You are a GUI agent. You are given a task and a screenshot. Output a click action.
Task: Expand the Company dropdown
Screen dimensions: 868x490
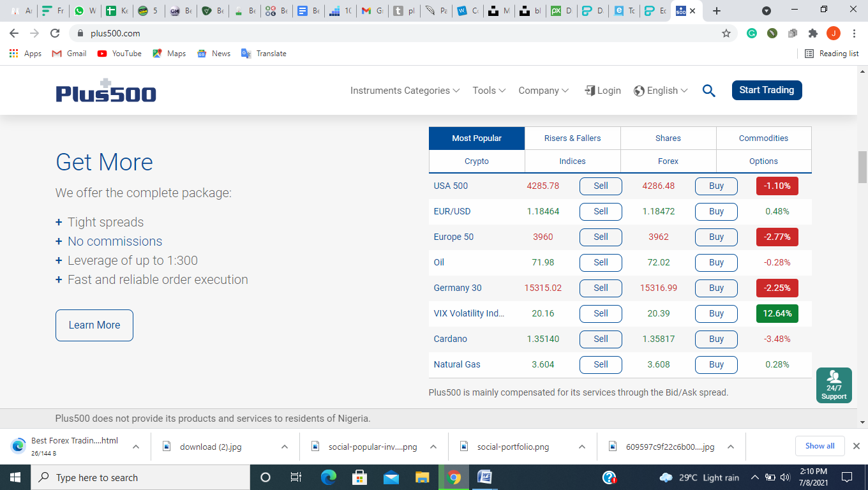click(543, 91)
